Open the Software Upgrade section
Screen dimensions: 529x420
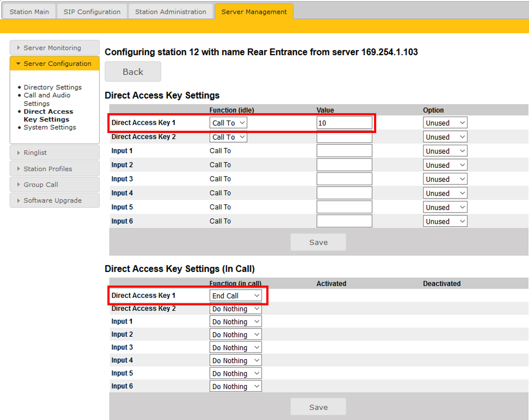[53, 200]
